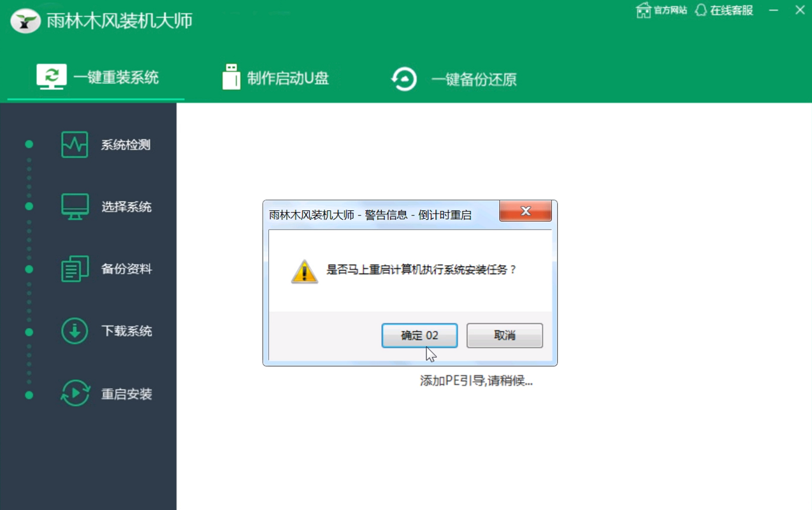
Task: Click the 在线客服 bell icon
Action: (x=700, y=10)
